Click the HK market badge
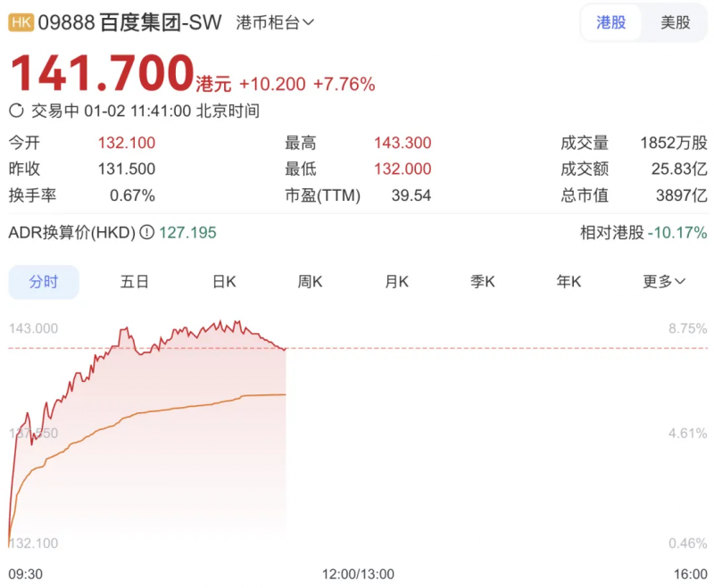 pos(19,21)
